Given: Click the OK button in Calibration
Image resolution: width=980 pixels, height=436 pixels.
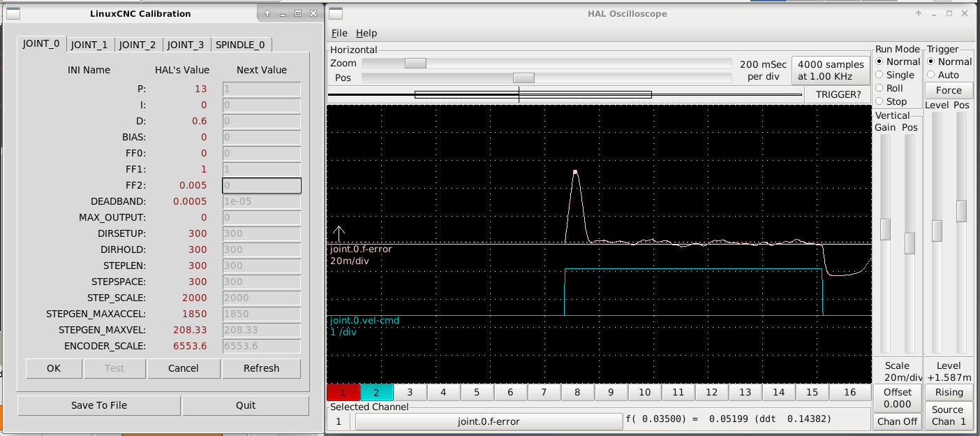Looking at the screenshot, I should coord(54,368).
